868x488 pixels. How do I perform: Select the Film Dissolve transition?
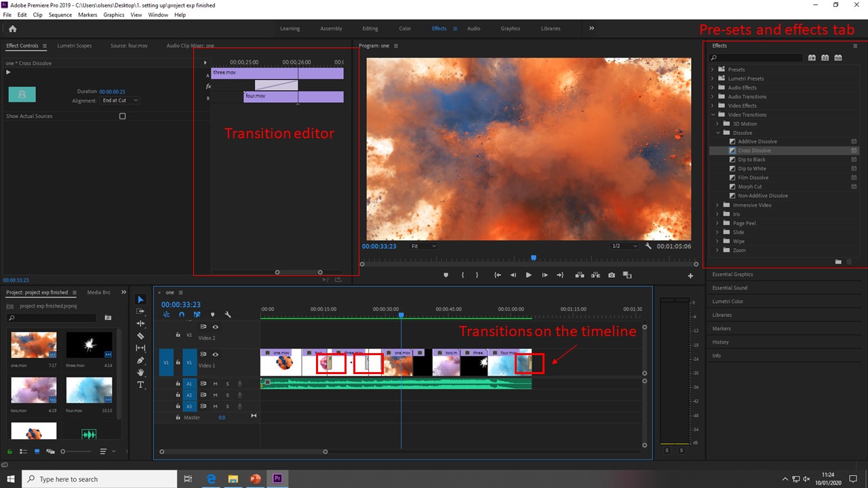pos(753,178)
